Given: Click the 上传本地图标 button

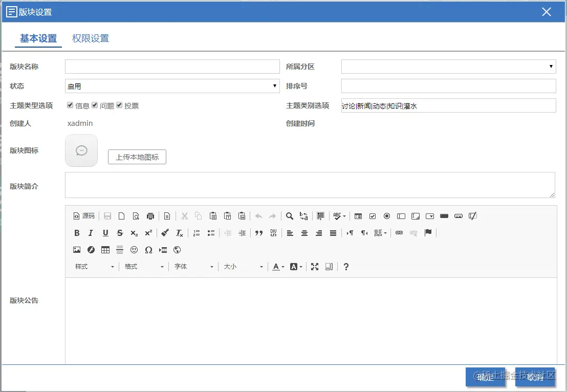Looking at the screenshot, I should [137, 157].
